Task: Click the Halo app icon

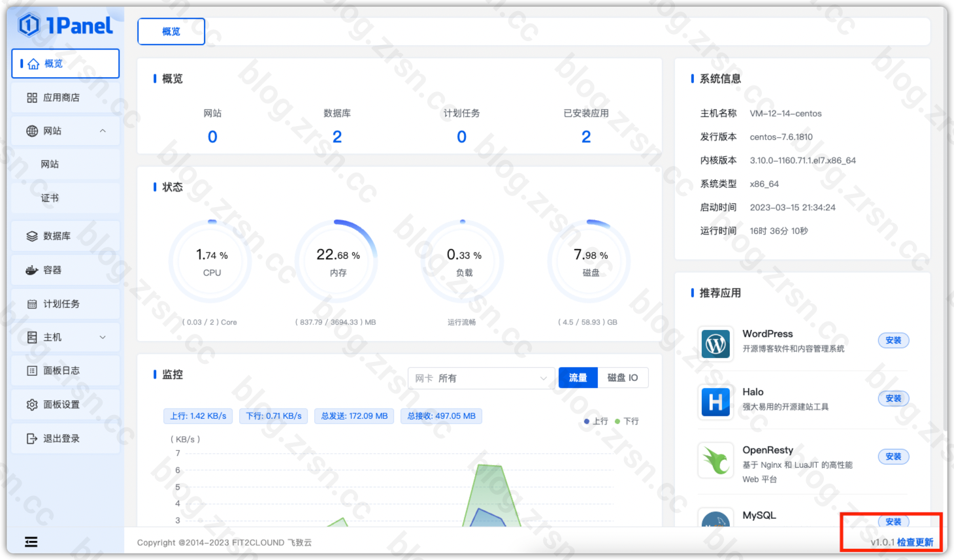Action: 715,401
